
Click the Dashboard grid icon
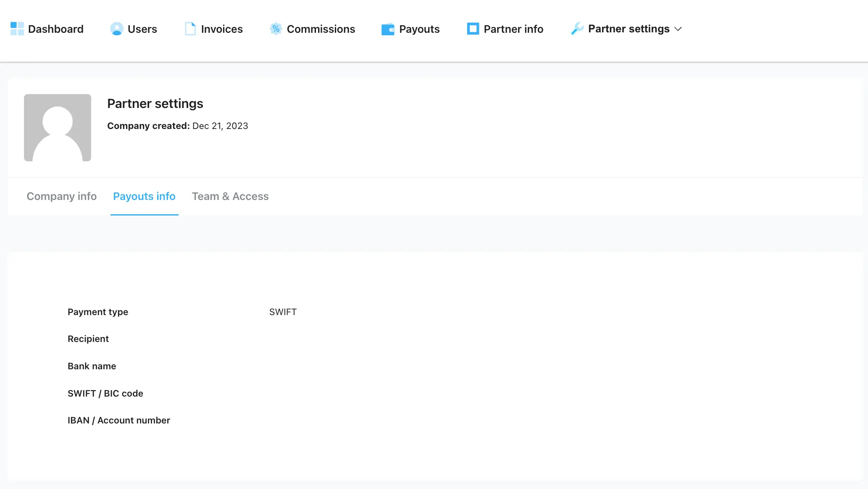click(17, 29)
